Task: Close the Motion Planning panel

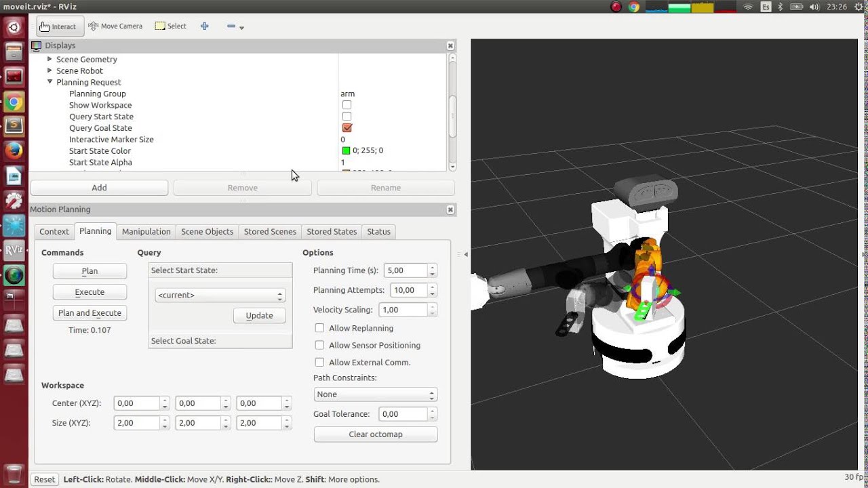Action: coord(450,209)
